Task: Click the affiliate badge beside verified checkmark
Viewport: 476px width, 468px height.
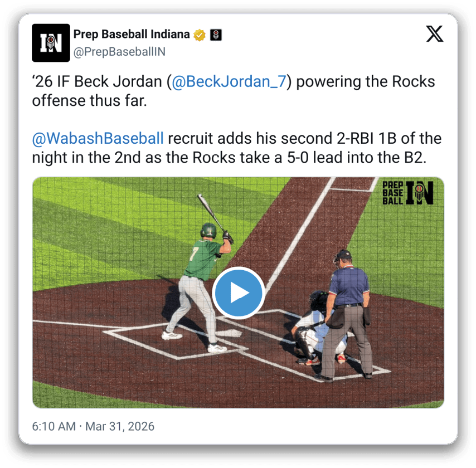Action: [216, 35]
